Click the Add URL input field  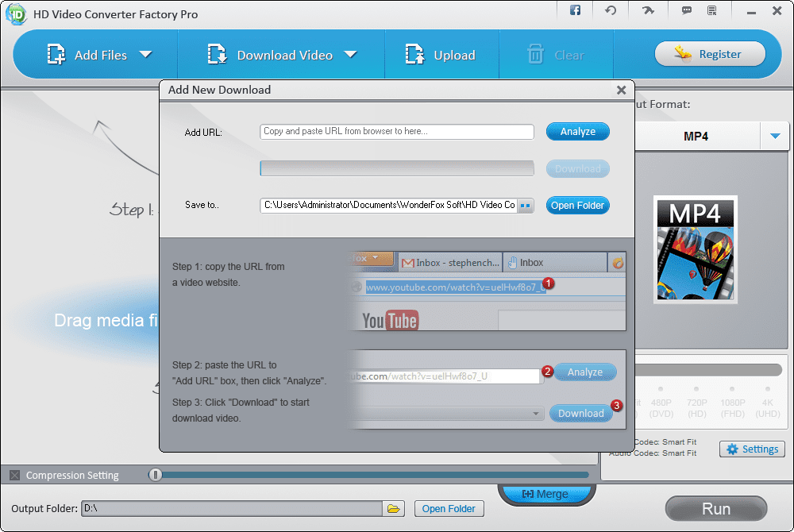(396, 132)
